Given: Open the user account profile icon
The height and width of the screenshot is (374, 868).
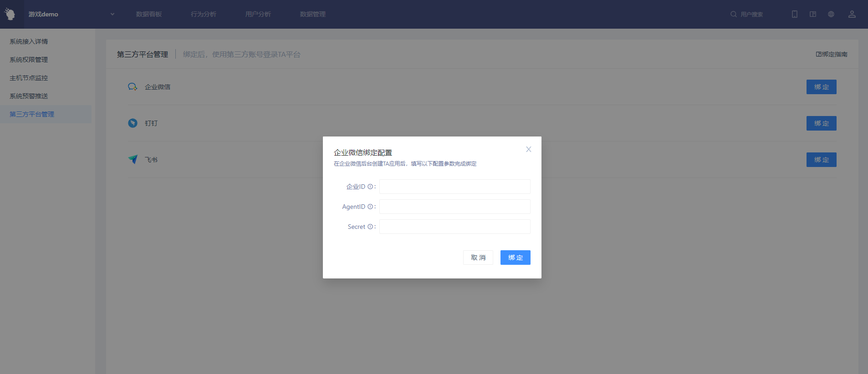Looking at the screenshot, I should (852, 14).
